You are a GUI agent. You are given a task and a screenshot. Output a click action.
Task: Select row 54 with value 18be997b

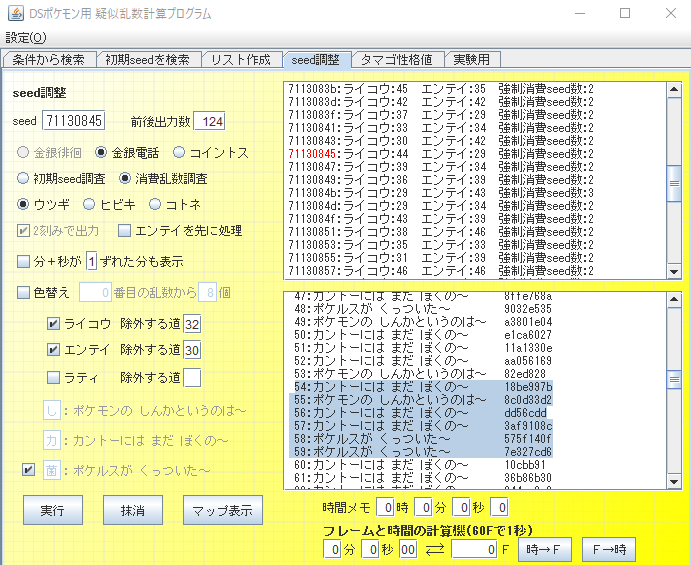coord(423,387)
